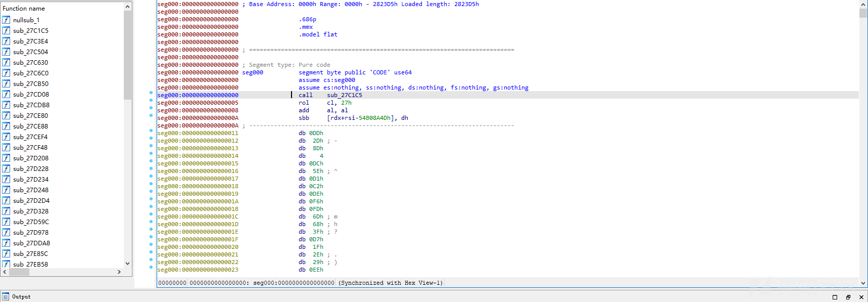Click the function icon beside sub_27D2D4
This screenshot has width=868, height=302.
coord(6,200)
